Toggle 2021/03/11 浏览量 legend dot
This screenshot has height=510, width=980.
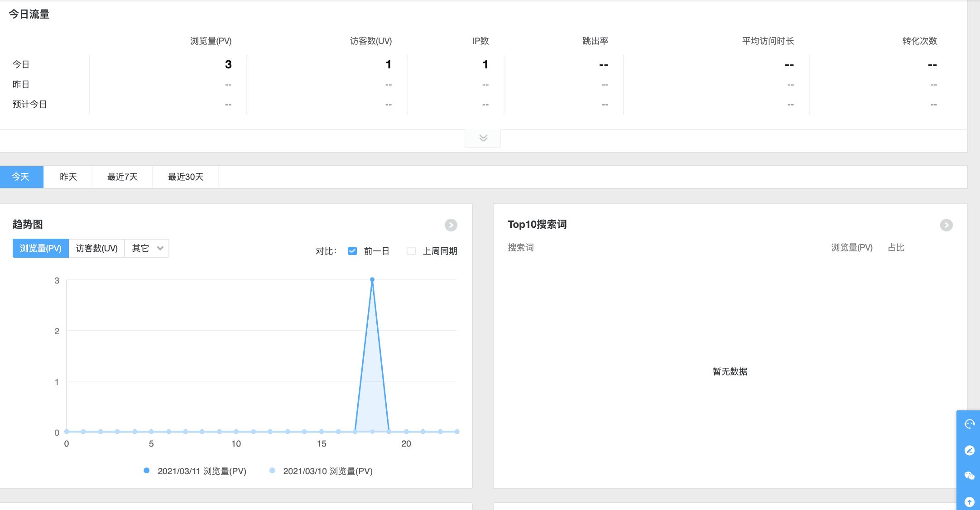coord(147,471)
